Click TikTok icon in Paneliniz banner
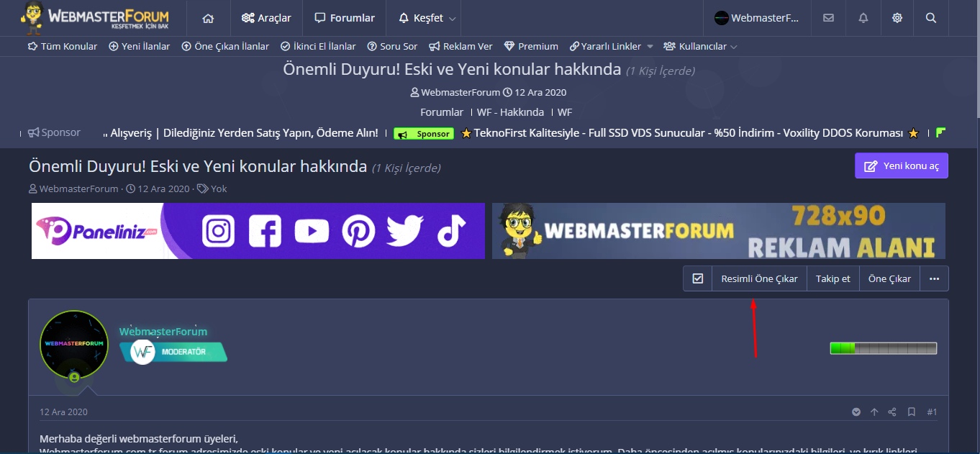The height and width of the screenshot is (454, 980). tap(451, 231)
